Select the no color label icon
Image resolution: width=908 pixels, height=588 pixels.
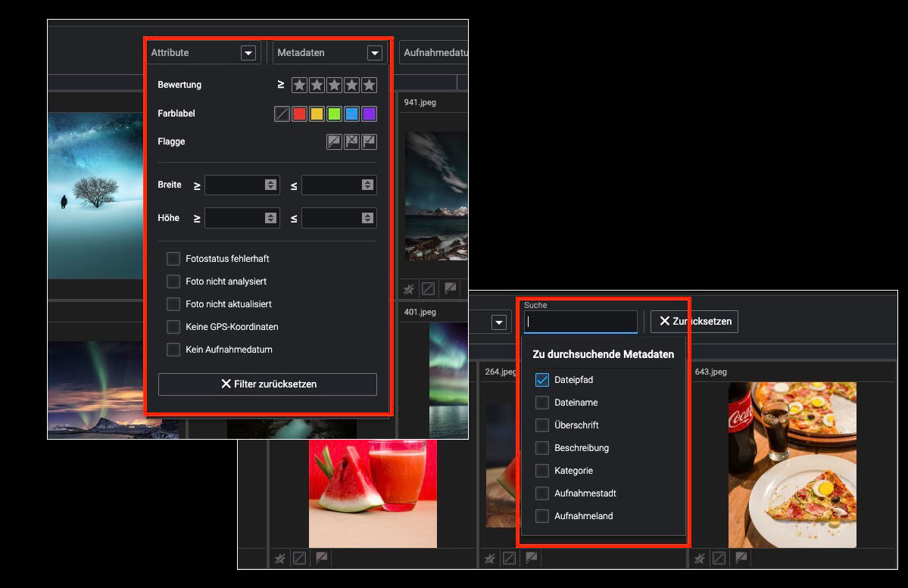point(282,114)
